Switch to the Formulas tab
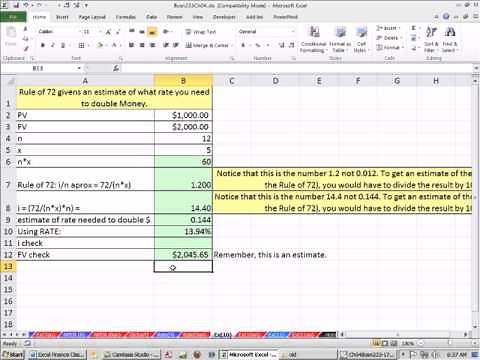Screen dimensions: 480x360 (x=126, y=17)
